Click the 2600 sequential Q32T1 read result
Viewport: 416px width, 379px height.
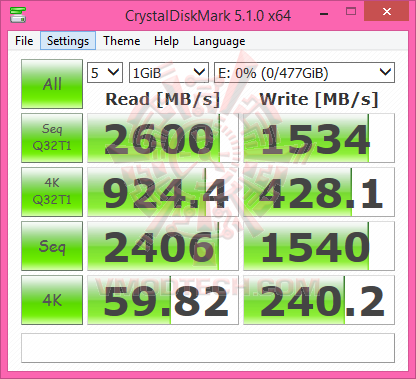pos(163,138)
